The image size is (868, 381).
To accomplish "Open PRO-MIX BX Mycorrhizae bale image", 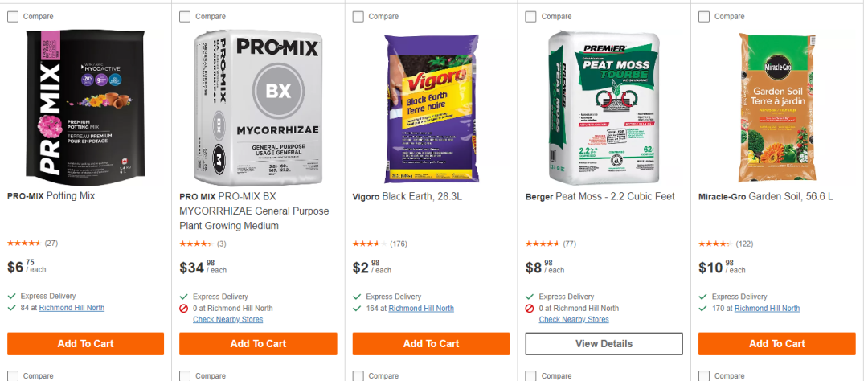I will (x=258, y=107).
